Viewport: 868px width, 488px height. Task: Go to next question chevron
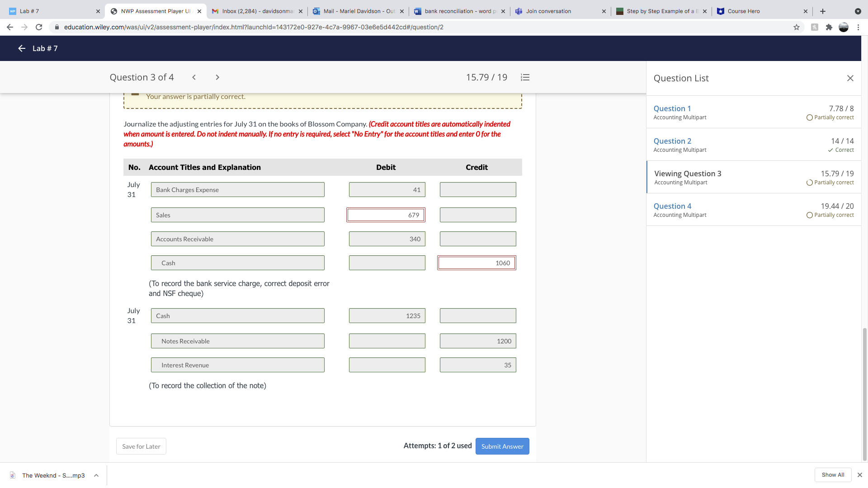(x=217, y=77)
